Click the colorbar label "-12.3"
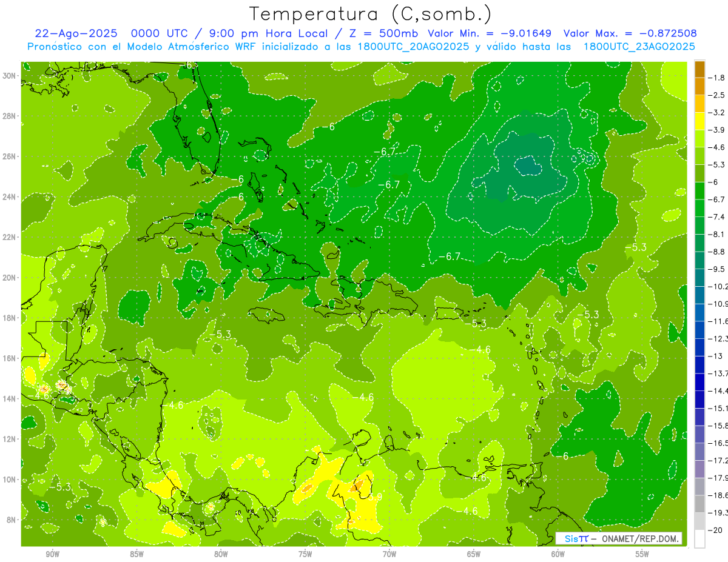Viewport: 728px width, 562px height. [718, 338]
